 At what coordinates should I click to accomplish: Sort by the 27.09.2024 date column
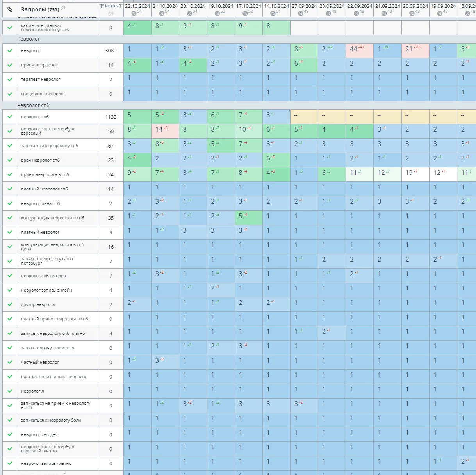pos(304,6)
